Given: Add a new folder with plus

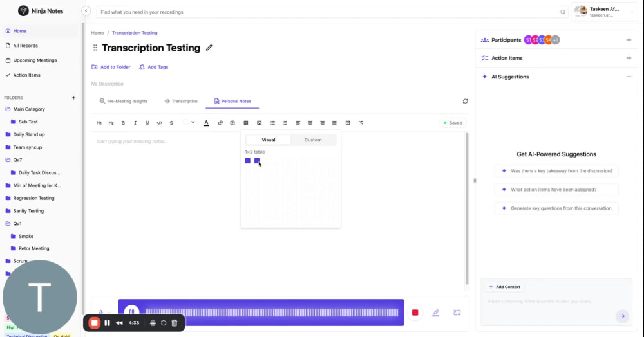Looking at the screenshot, I should point(73,98).
